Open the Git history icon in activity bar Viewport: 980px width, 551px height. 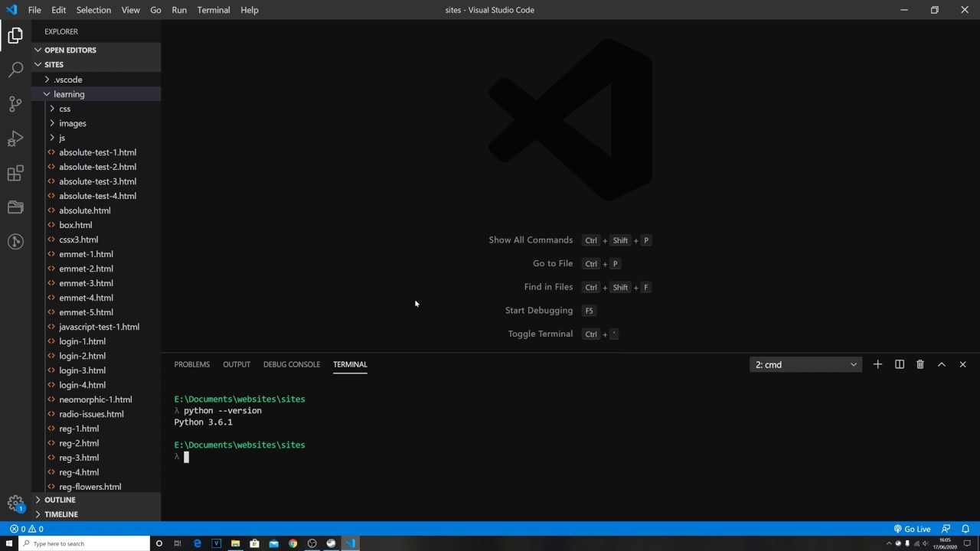point(15,242)
